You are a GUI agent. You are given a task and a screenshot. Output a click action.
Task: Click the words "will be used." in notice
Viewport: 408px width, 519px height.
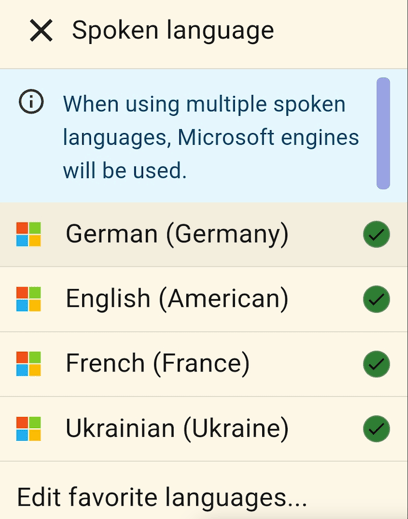[125, 171]
